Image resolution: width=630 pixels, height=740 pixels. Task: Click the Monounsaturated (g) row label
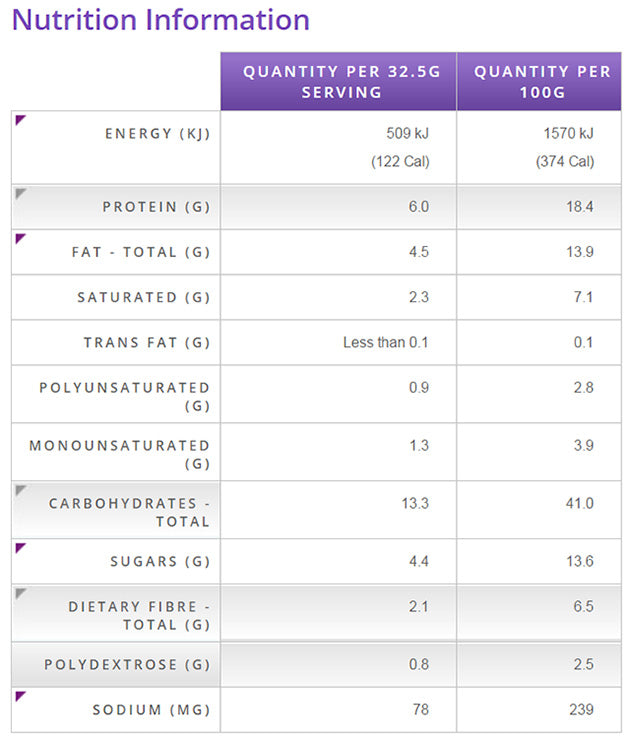[120, 455]
